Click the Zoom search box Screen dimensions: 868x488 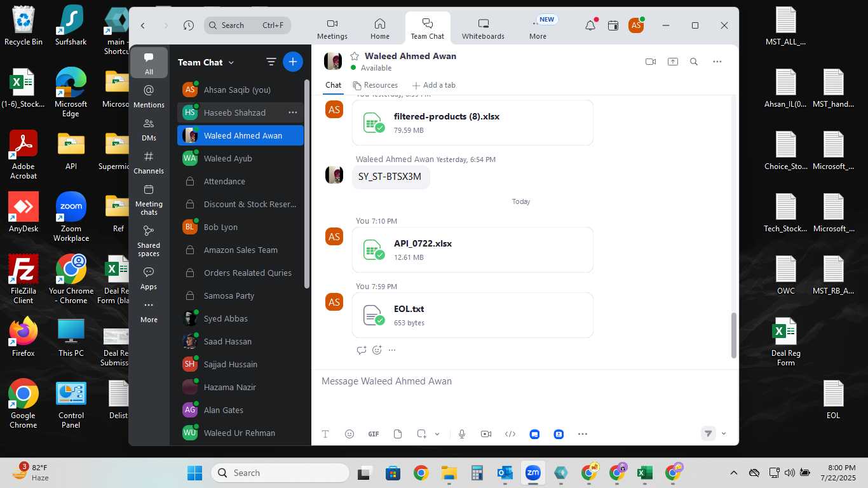coord(248,25)
